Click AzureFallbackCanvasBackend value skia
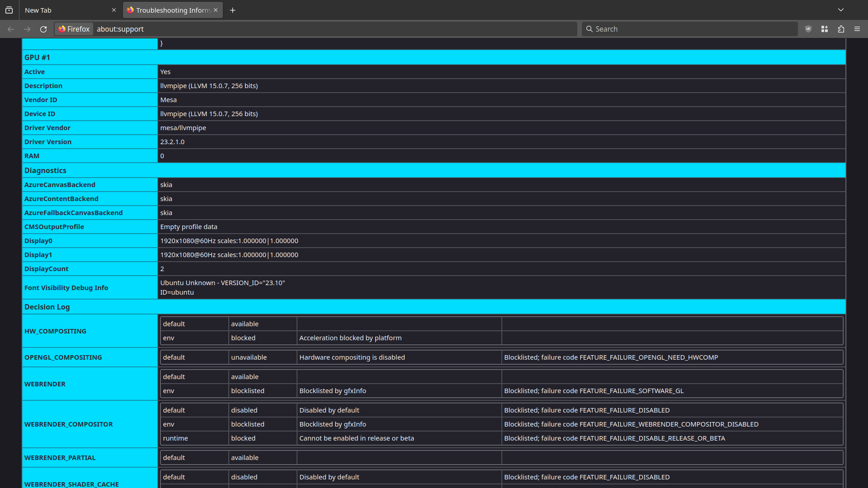868x488 pixels. [166, 213]
